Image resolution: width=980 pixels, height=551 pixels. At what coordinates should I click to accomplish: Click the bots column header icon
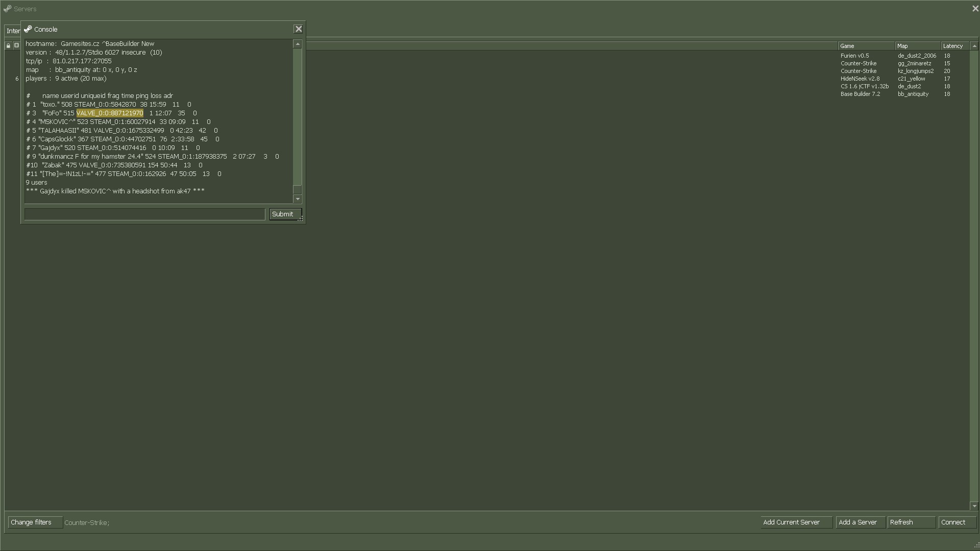click(x=16, y=45)
